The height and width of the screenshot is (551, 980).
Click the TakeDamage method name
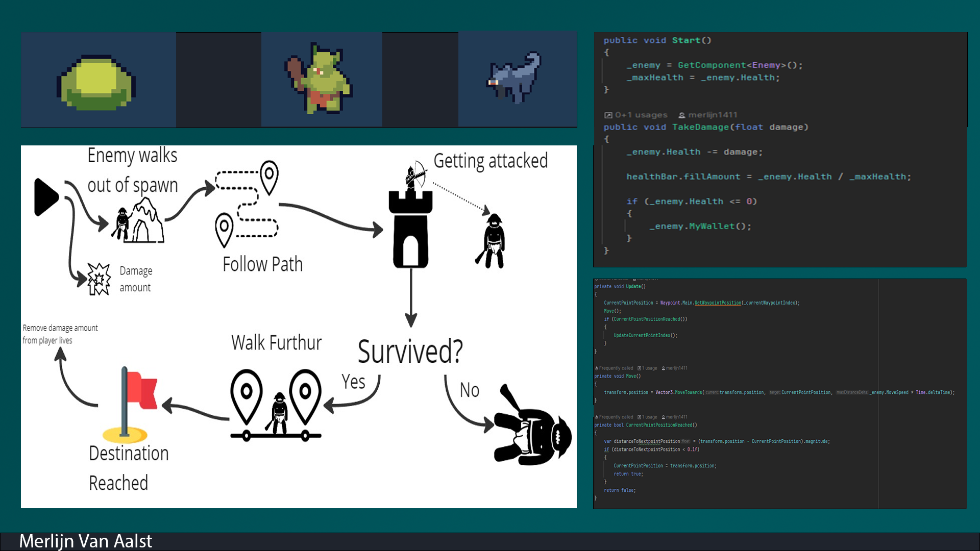(700, 127)
